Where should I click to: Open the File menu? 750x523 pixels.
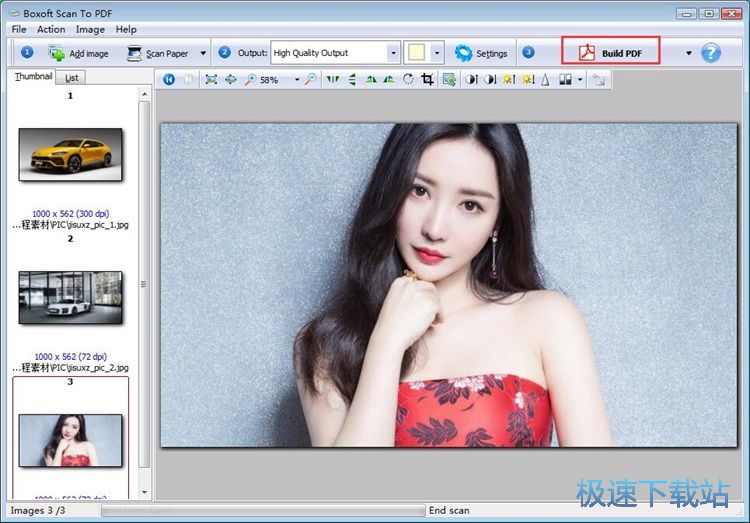(x=19, y=29)
